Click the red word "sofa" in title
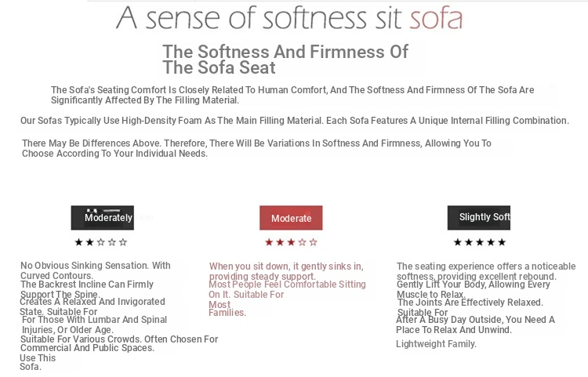Screen dimensions: 588x377 click(433, 18)
